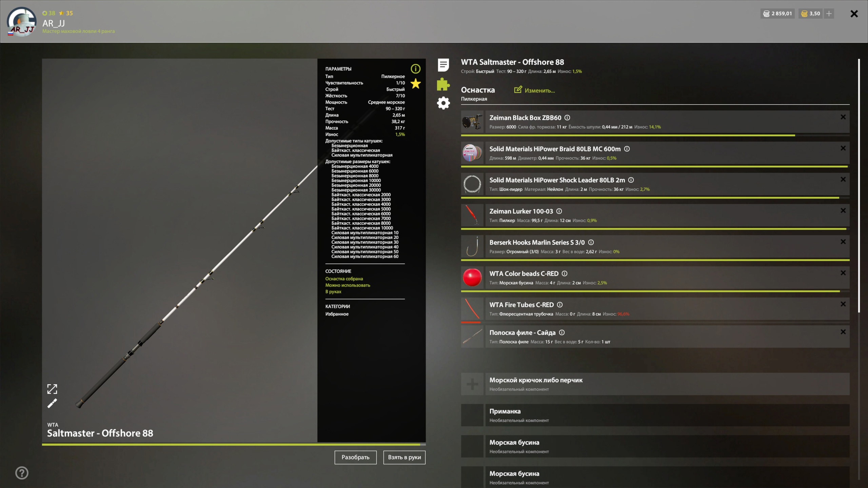This screenshot has width=868, height=488.
Task: Click the WTA Fire Tubes C-RED name
Action: (x=521, y=305)
